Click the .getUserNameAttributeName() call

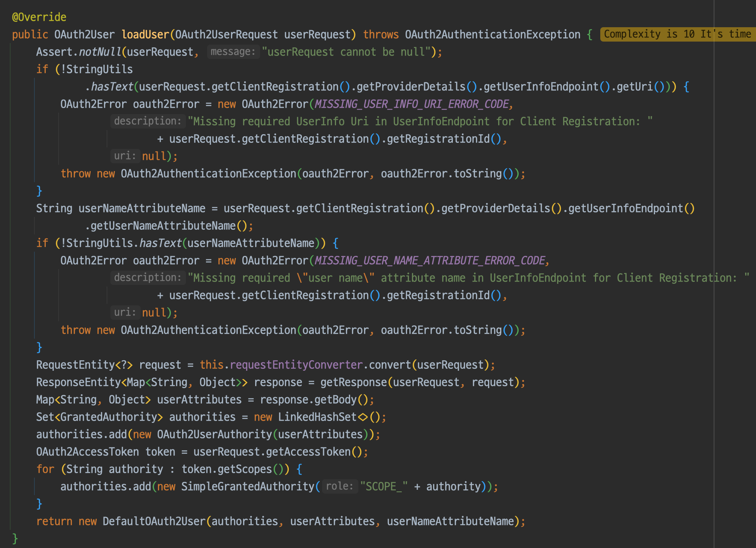point(163,226)
